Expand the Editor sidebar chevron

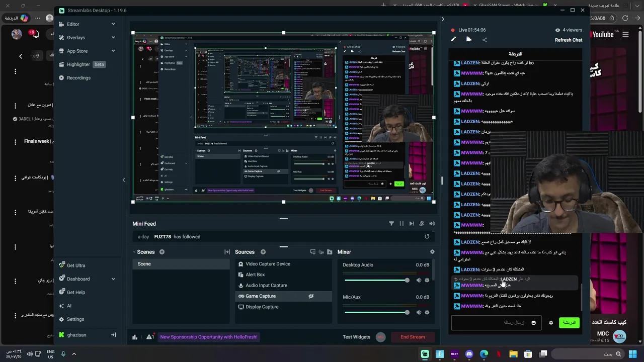[x=113, y=24]
